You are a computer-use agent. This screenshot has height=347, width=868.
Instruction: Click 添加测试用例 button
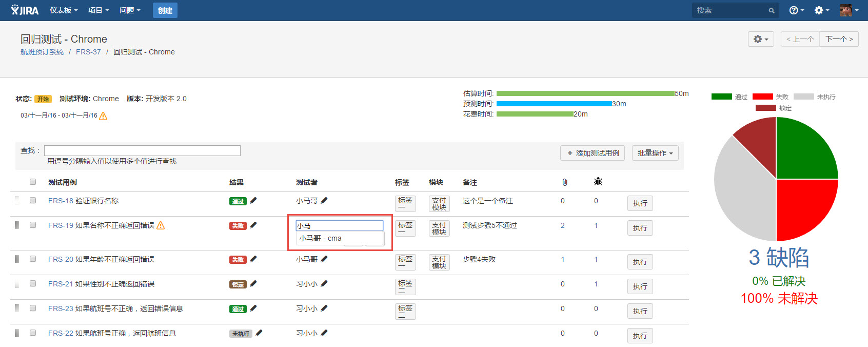coord(593,153)
